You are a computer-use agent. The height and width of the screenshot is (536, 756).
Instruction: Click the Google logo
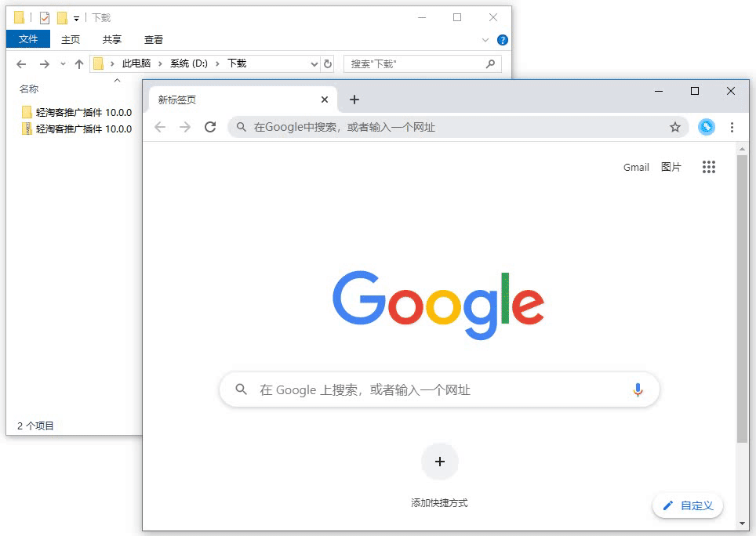438,305
